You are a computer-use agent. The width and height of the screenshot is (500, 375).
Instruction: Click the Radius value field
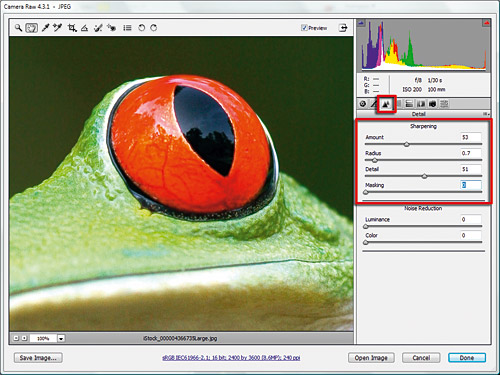click(x=471, y=153)
